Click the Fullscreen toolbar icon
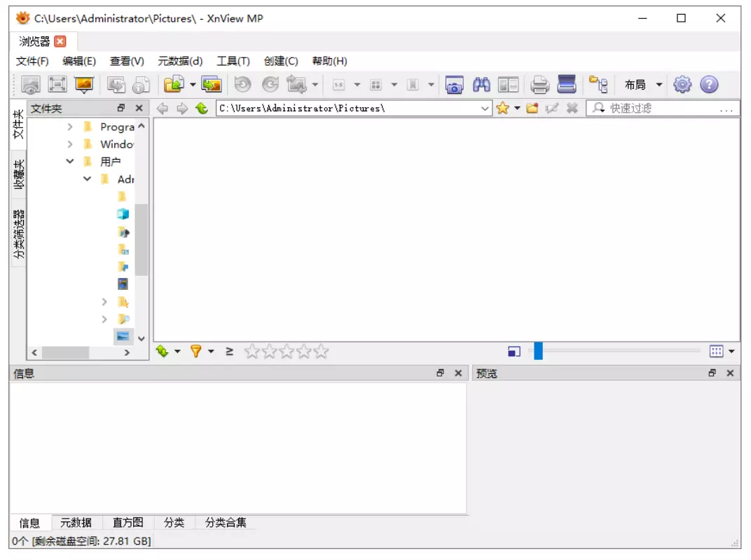Viewport: 751px width, 560px height. (x=57, y=85)
